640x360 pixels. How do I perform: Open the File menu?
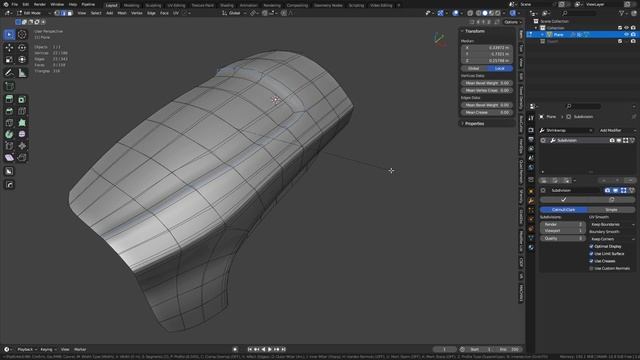pyautogui.click(x=15, y=4)
